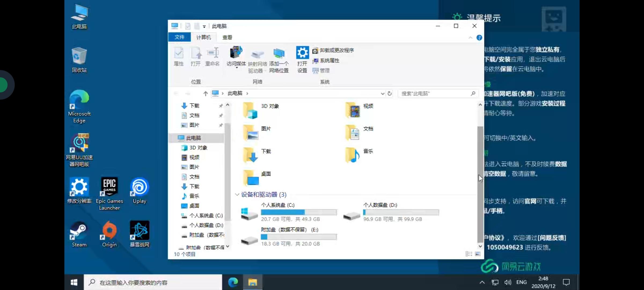Click the taskbar search box
Screen dimensions: 644x290
click(153, 282)
